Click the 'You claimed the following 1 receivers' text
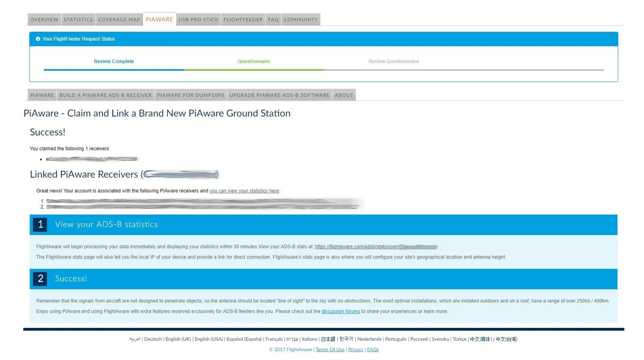 click(x=70, y=149)
